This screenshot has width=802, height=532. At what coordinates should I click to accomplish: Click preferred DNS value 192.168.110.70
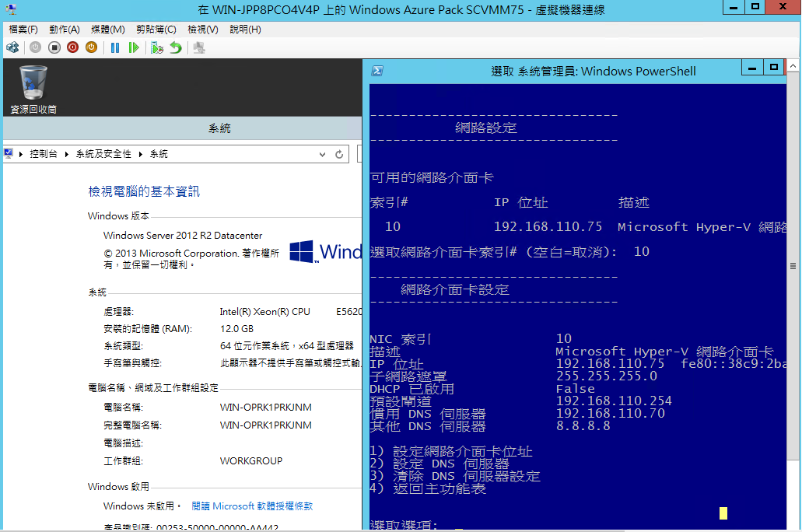[610, 413]
